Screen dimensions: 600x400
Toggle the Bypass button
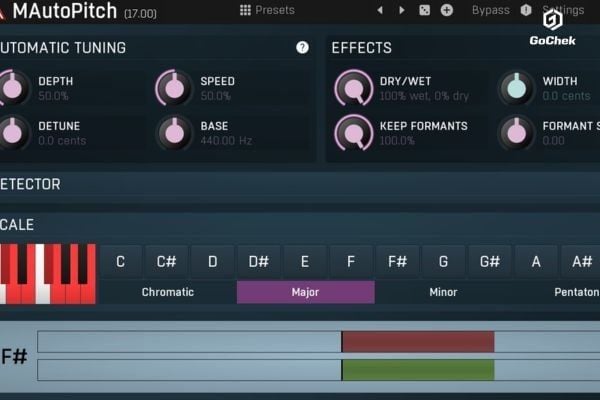(490, 10)
